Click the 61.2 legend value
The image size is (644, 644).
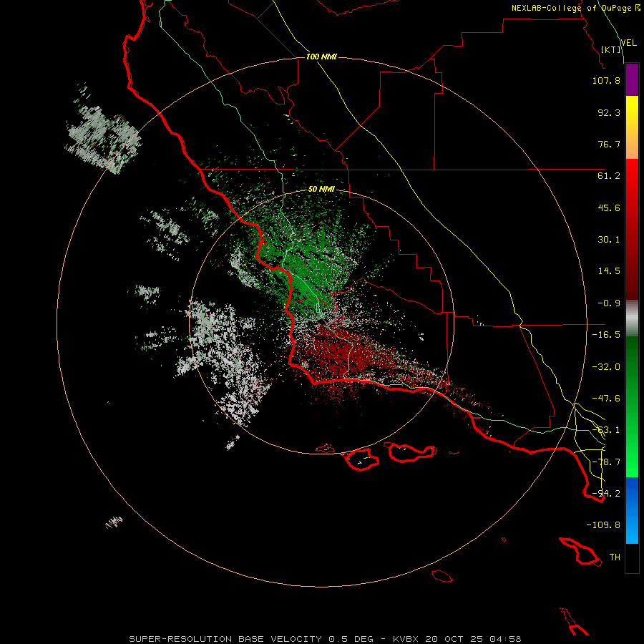pyautogui.click(x=609, y=176)
